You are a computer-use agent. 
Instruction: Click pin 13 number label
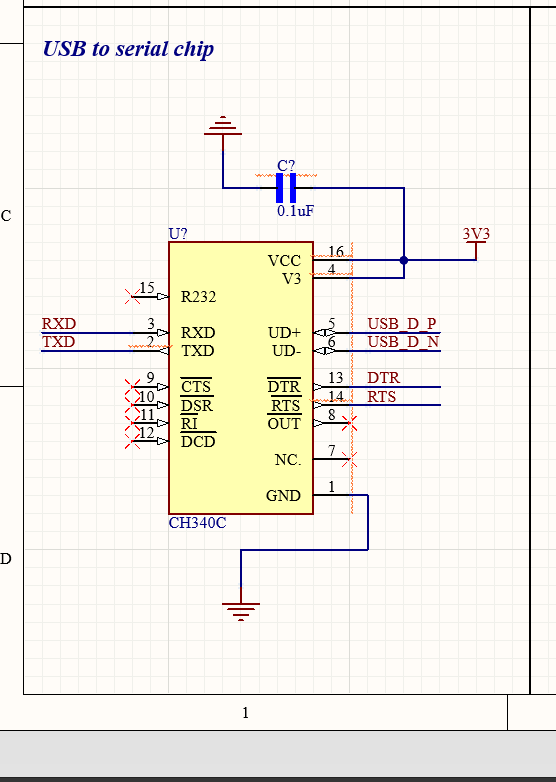(336, 378)
